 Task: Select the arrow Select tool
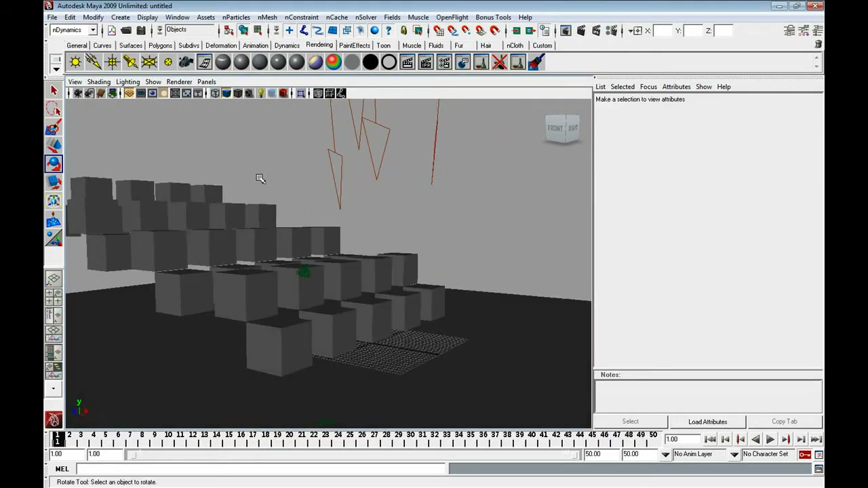coord(54,90)
